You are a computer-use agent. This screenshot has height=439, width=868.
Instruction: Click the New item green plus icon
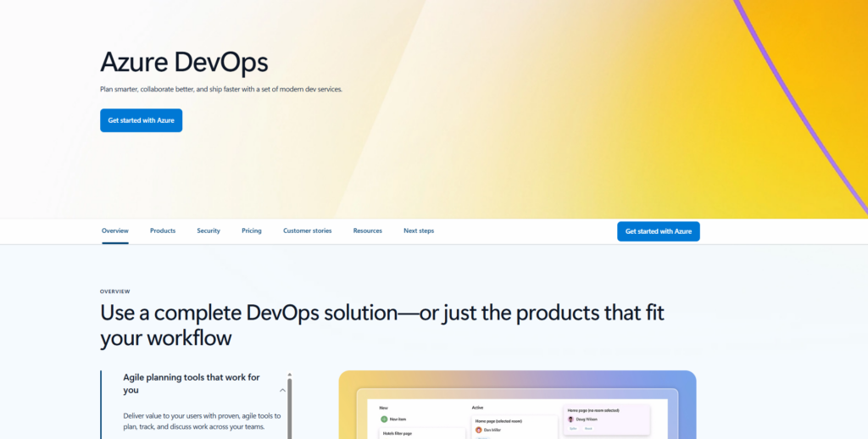tap(384, 419)
